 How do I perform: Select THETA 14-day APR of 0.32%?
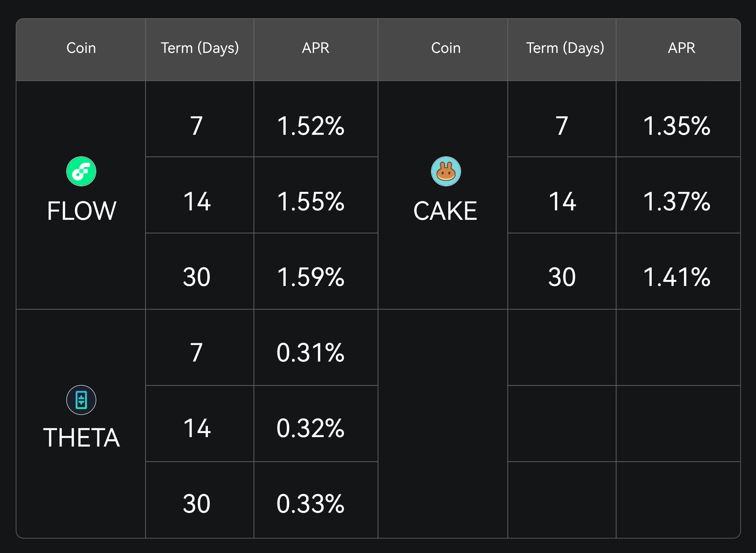pos(310,429)
